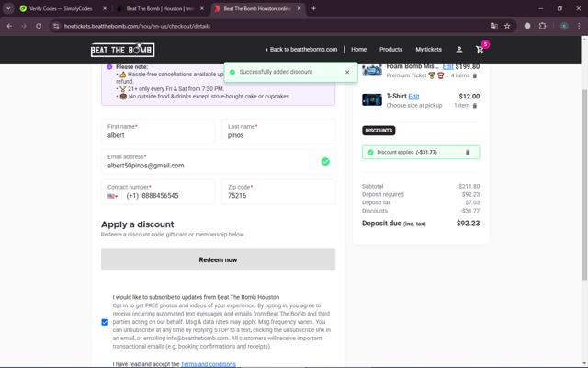Open the user account icon
This screenshot has height=368, width=588.
point(459,50)
